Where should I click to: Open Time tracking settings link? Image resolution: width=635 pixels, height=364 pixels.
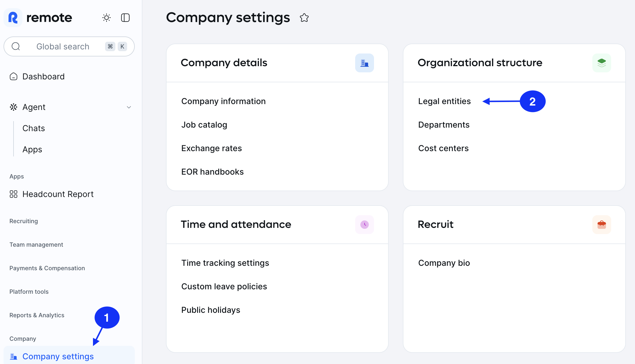[225, 263]
